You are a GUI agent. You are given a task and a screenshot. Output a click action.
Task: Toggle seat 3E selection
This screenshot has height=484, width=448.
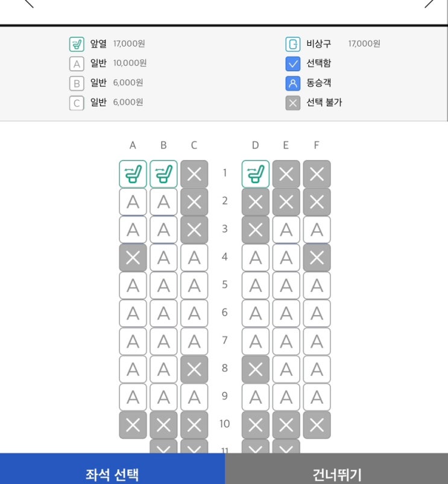[286, 229]
